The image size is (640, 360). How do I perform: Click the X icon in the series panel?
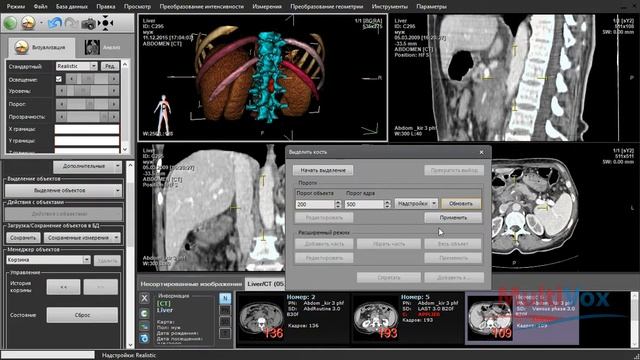[x=144, y=298]
